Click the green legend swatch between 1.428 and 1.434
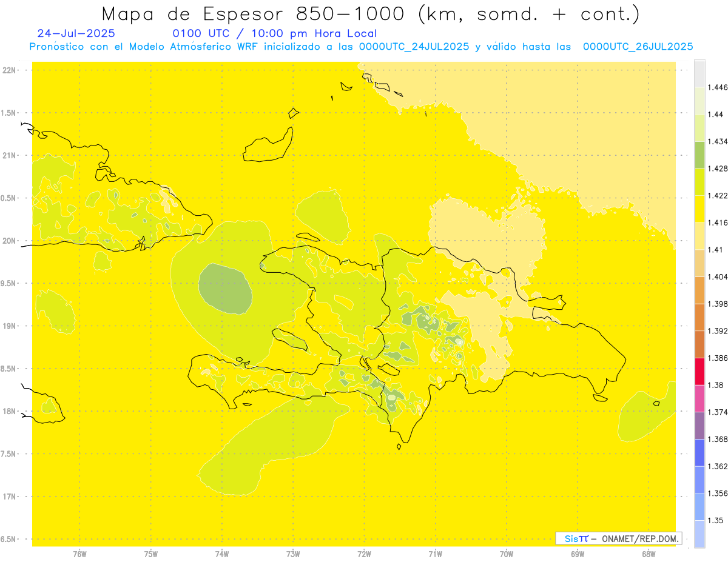The height and width of the screenshot is (562, 728). click(x=699, y=155)
